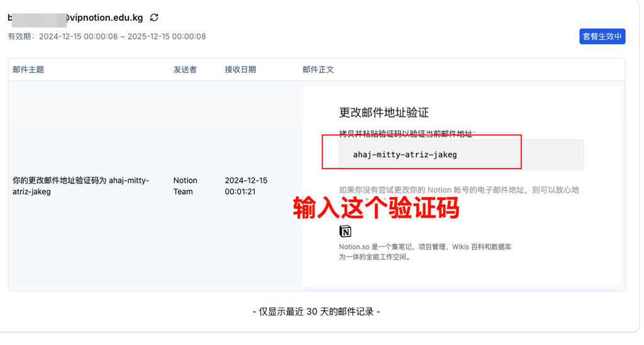Screen dimensions: 644x345
Task: Click the Notion logo in the email body
Action: 345,231
